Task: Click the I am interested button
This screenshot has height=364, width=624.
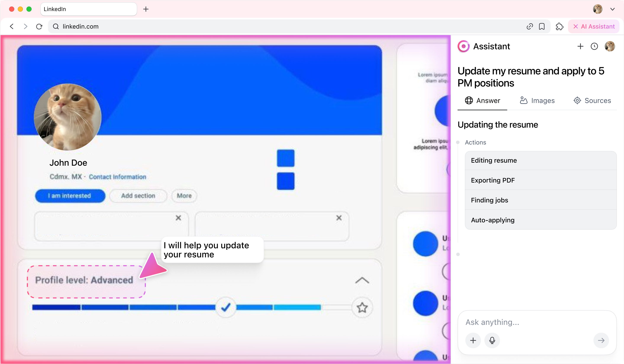Action: [x=70, y=196]
